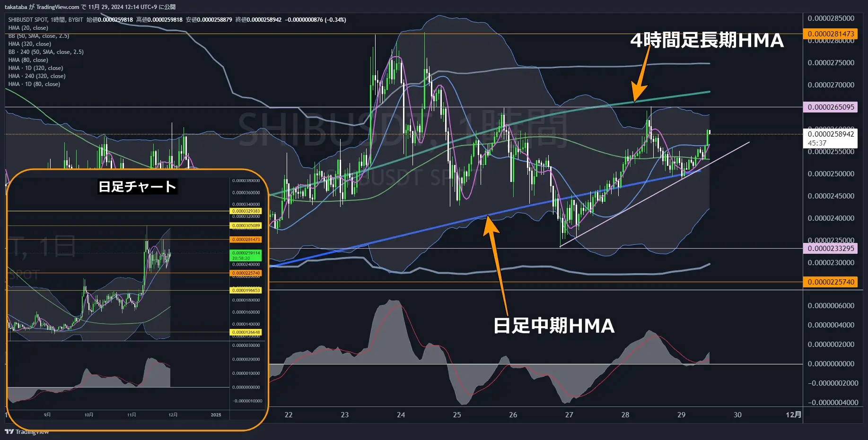Click date 29 on the time axis
The height and width of the screenshot is (440, 868).
[682, 415]
